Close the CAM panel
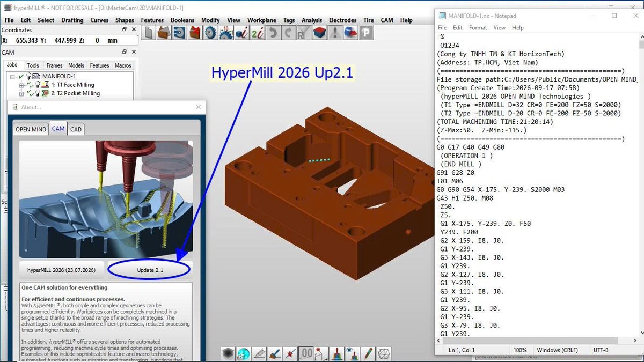The height and width of the screenshot is (362, 644). click(x=133, y=53)
